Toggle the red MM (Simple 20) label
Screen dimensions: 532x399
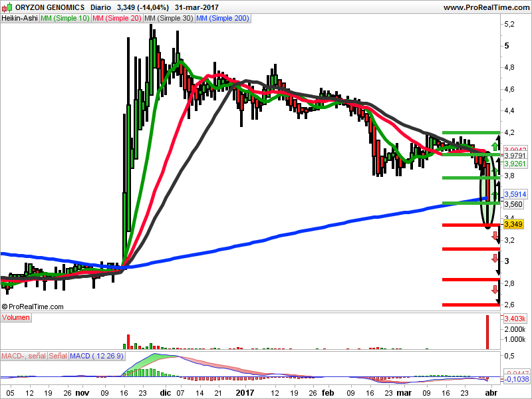(116, 19)
